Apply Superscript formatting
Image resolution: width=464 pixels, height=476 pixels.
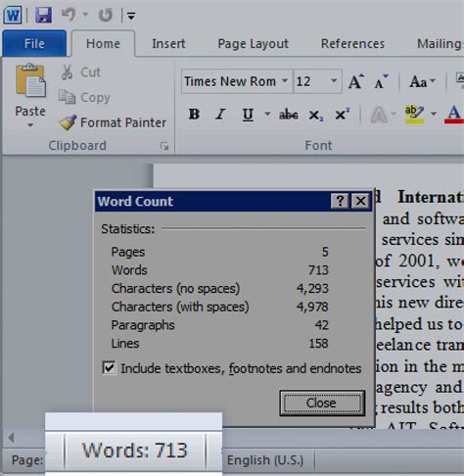click(x=343, y=115)
